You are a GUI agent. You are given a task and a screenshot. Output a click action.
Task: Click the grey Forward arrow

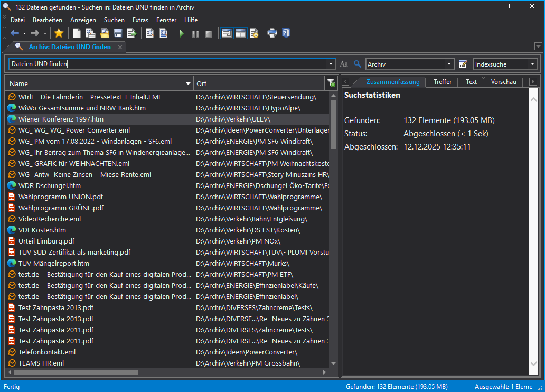pyautogui.click(x=35, y=33)
